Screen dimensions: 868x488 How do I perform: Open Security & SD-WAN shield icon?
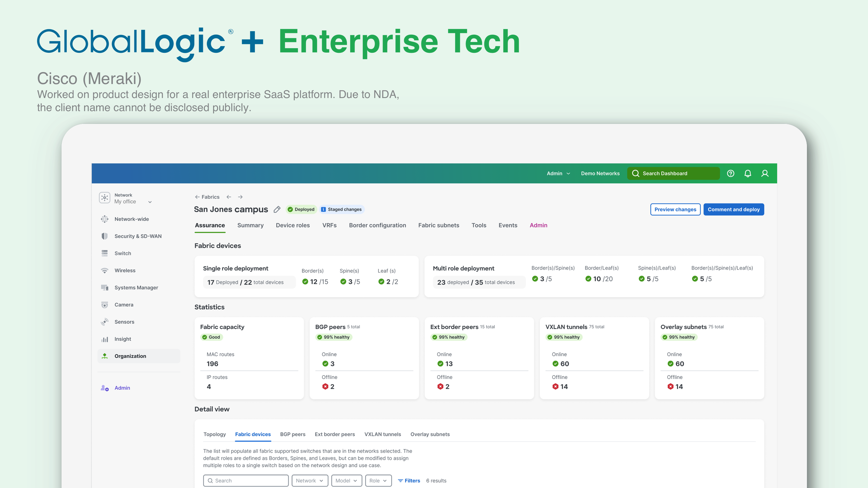point(105,236)
